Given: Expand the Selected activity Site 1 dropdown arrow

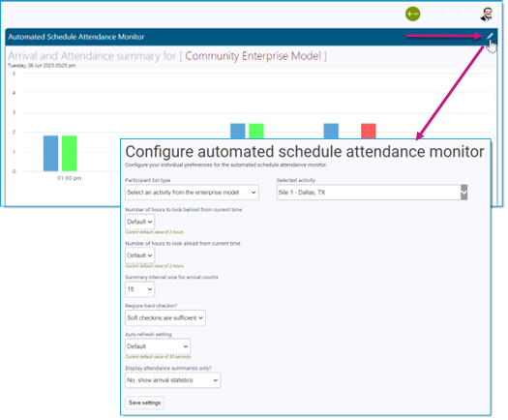Looking at the screenshot, I should click(x=463, y=193).
